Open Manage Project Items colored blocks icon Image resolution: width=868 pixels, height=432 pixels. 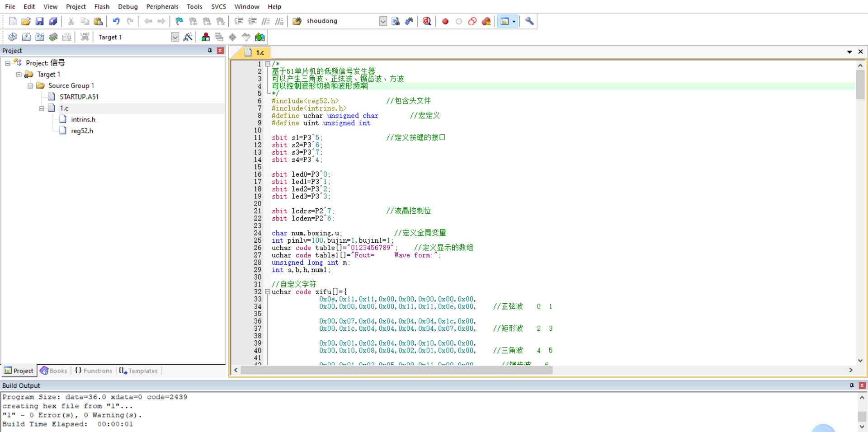pos(206,37)
